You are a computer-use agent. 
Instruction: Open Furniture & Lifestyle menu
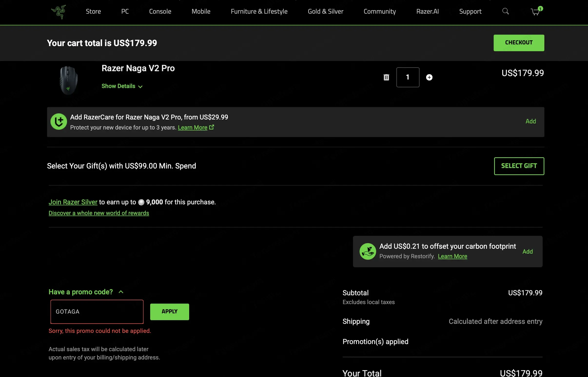(259, 11)
